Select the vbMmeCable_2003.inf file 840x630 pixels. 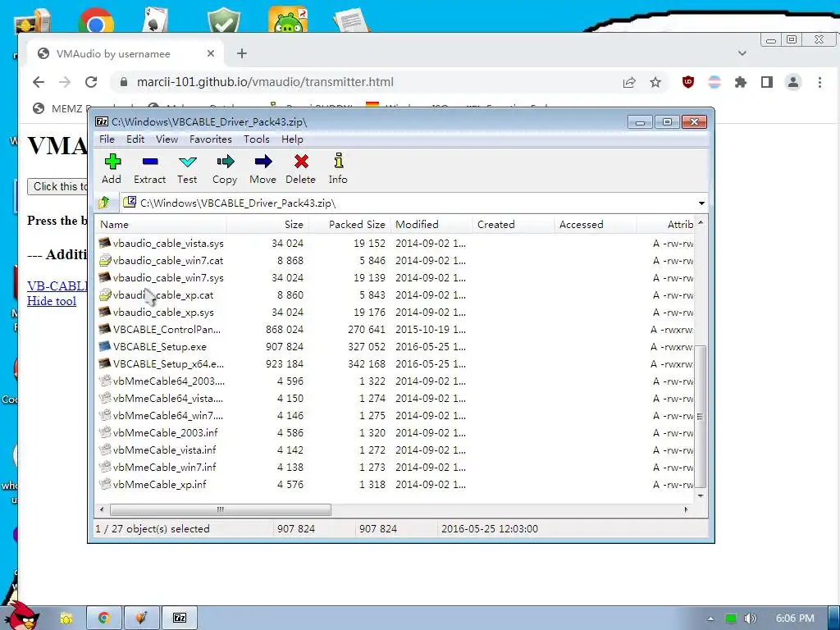[166, 432]
